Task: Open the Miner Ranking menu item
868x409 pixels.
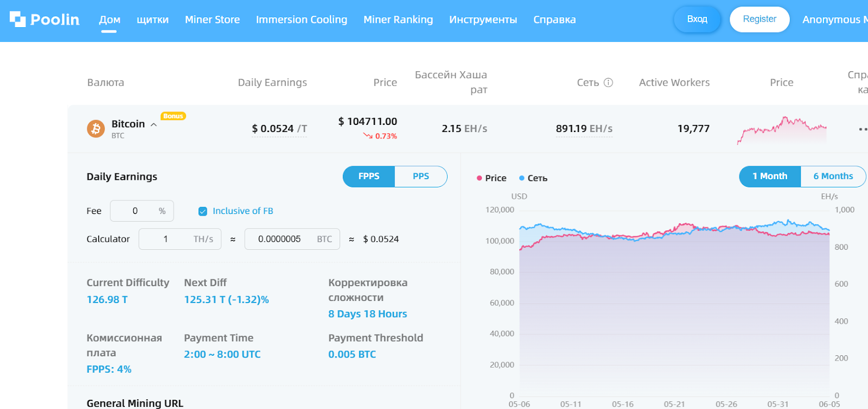Action: click(x=398, y=20)
